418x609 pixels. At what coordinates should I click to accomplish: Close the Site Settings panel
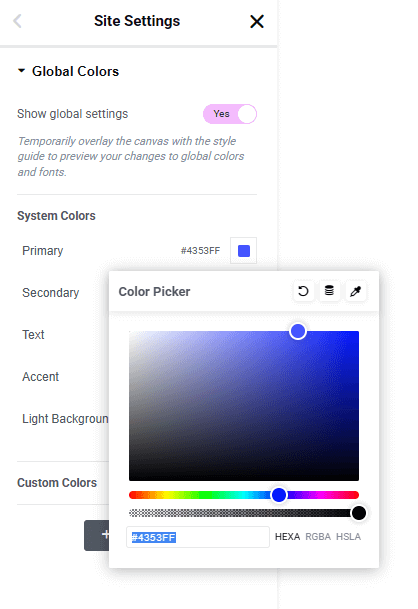[257, 21]
